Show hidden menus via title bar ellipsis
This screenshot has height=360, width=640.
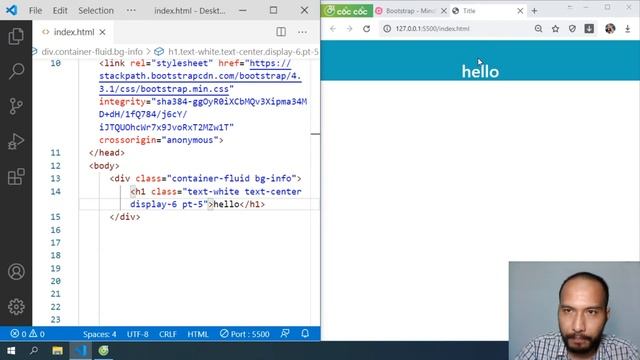[131, 11]
